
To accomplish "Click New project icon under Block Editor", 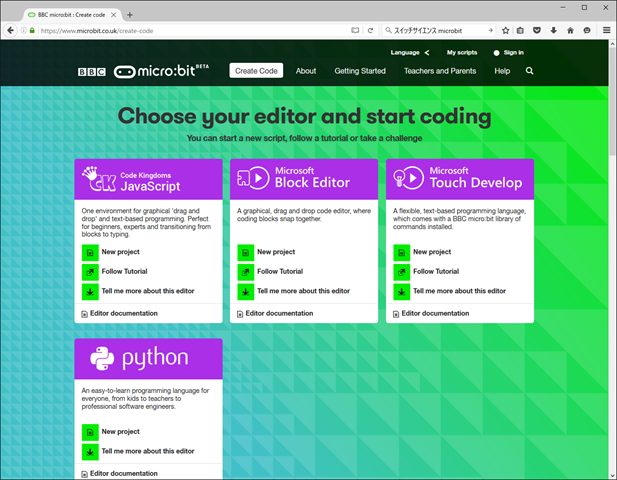I will tap(245, 252).
